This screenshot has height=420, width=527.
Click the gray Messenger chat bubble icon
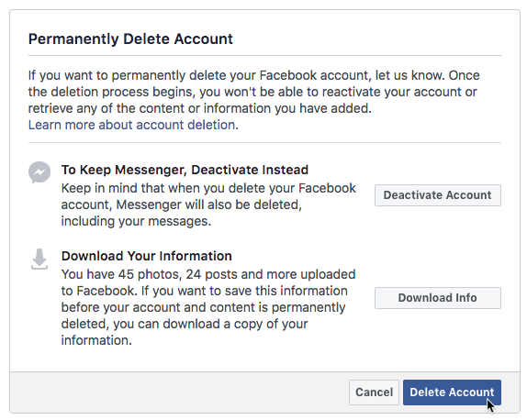coord(39,172)
